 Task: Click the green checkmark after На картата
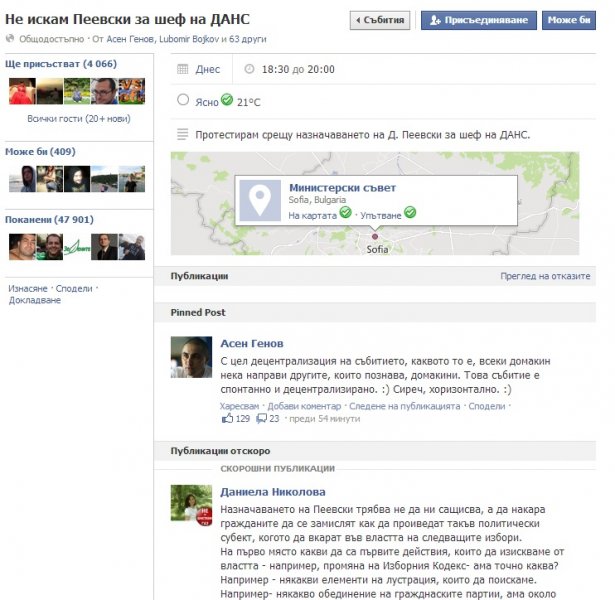346,212
